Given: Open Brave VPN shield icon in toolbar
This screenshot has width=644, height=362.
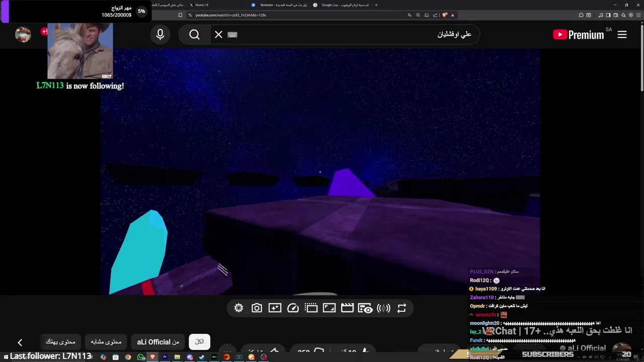Looking at the screenshot, I should (x=631, y=15).
